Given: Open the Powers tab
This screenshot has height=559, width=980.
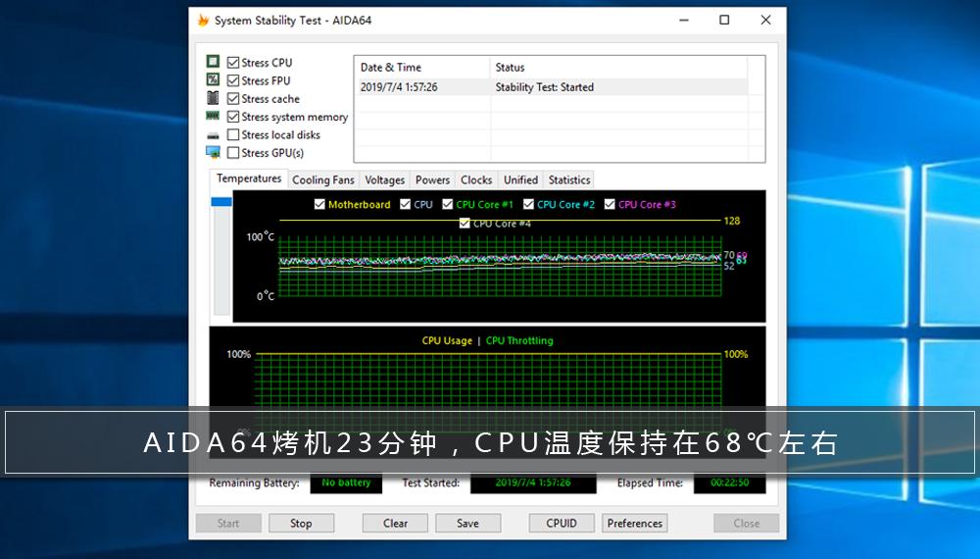Looking at the screenshot, I should pos(432,180).
